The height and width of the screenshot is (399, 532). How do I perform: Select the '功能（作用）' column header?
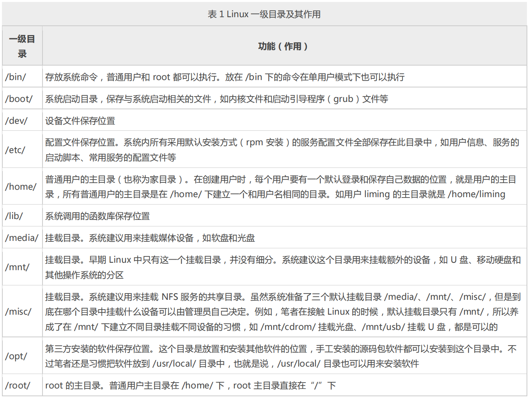pyautogui.click(x=284, y=46)
